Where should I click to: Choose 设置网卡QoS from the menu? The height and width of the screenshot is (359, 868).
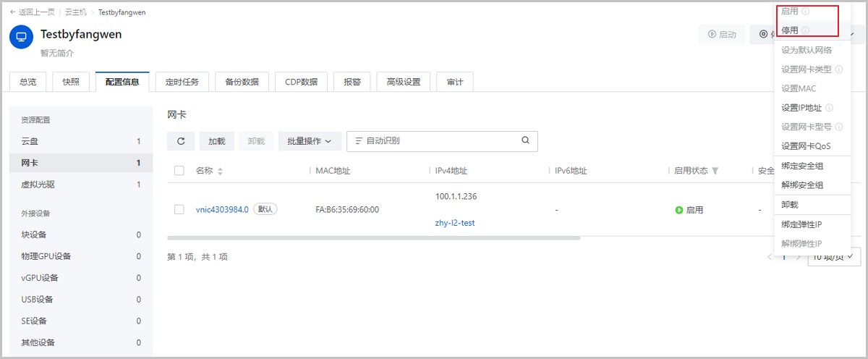pos(806,146)
